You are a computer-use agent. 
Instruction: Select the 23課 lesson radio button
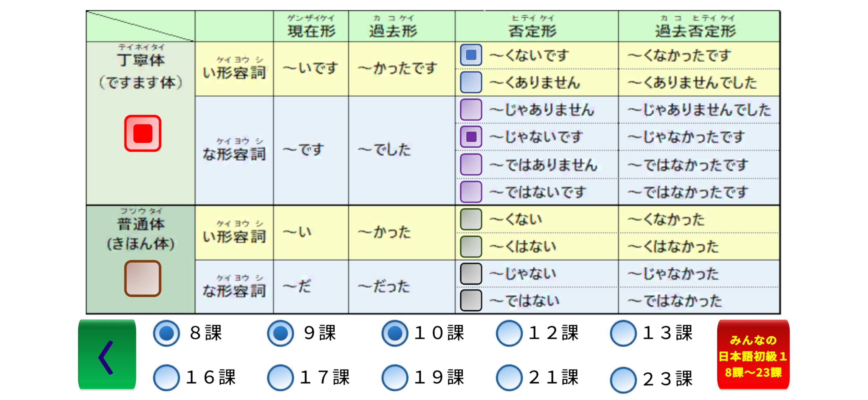623,380
